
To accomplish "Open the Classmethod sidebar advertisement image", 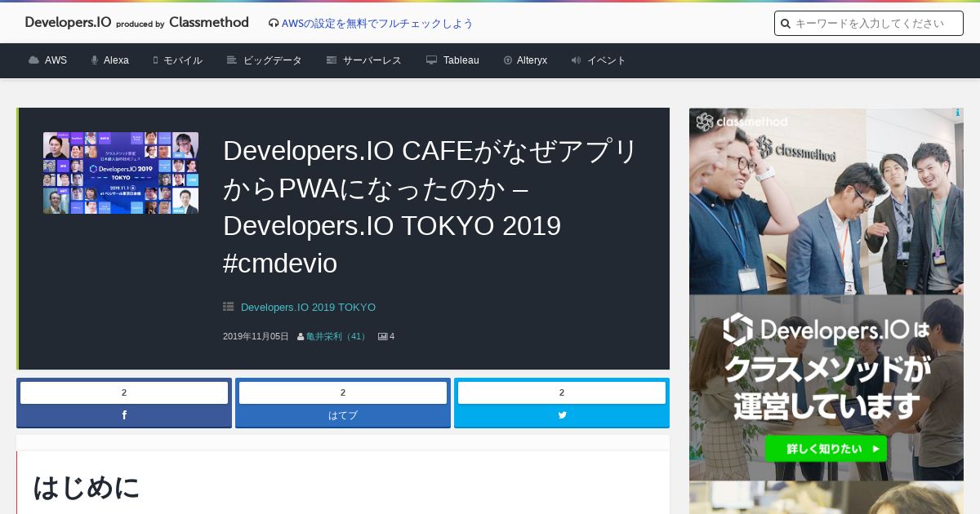I will (x=826, y=295).
